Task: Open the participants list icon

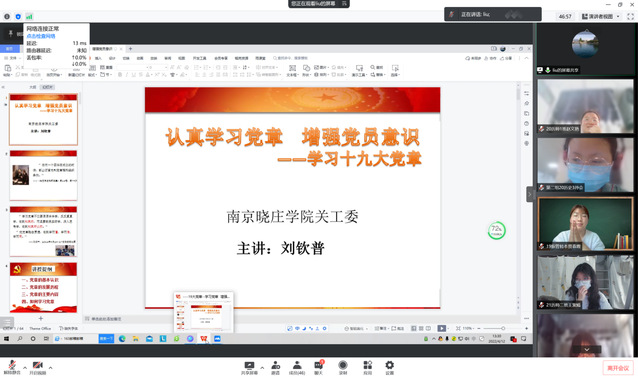Action: (297, 368)
